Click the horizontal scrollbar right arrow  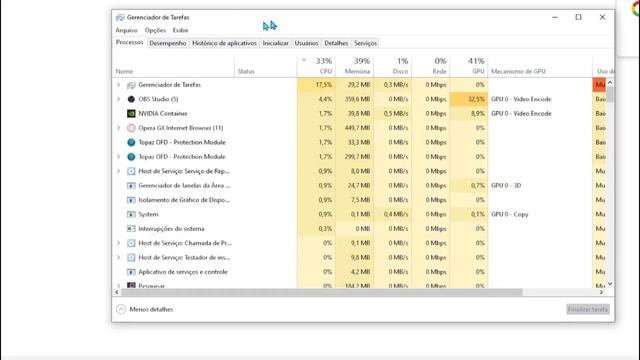click(601, 292)
